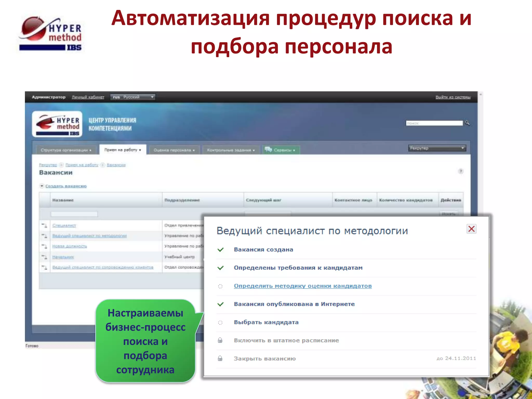Open Ведущий специалист по методологии vacancy link
Viewport: 532px width, 399px height.
coord(89,236)
